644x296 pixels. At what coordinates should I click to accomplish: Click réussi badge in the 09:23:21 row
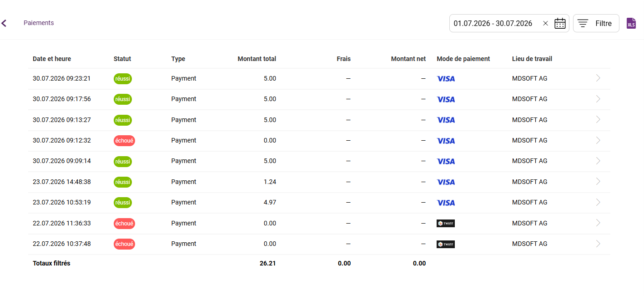tap(123, 79)
